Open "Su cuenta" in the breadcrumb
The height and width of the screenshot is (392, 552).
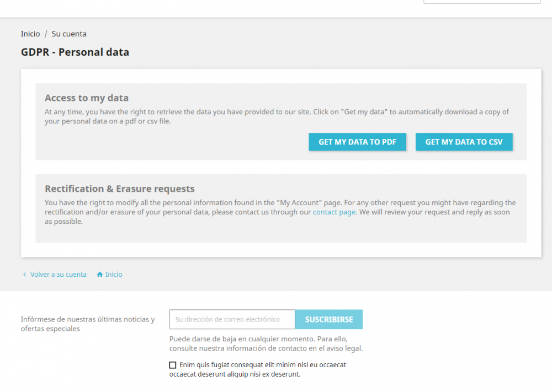coord(69,34)
